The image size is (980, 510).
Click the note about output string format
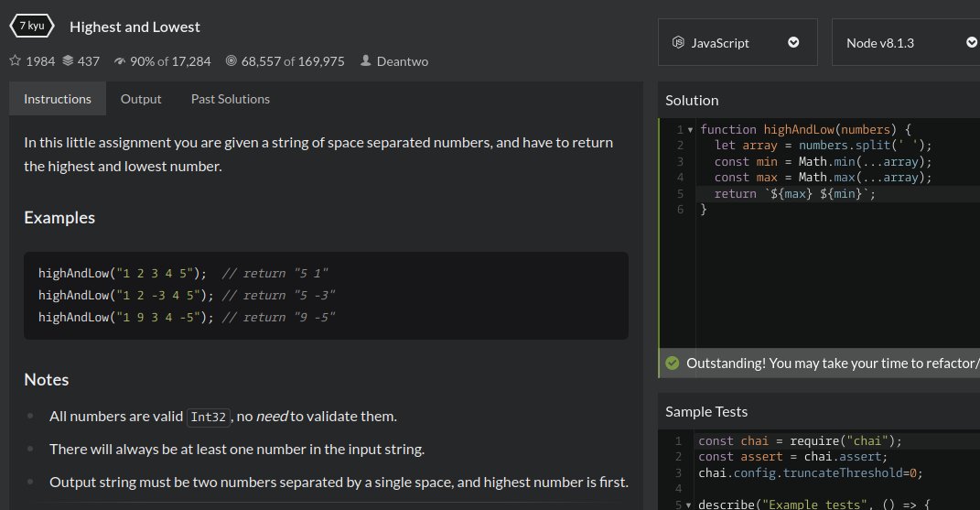coord(339,483)
